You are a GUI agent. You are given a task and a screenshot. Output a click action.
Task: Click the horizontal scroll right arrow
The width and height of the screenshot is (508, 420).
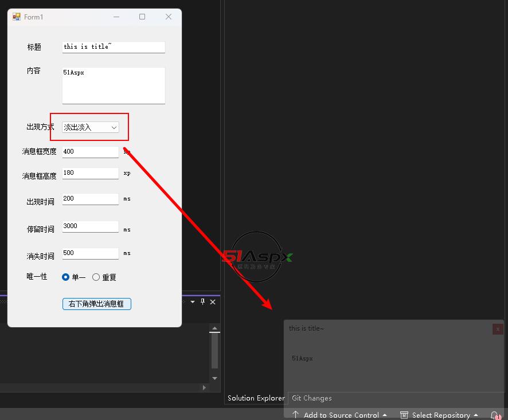coord(204,387)
